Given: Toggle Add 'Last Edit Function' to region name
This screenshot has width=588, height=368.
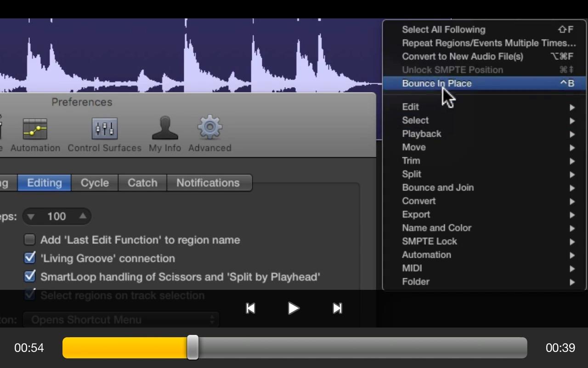Looking at the screenshot, I should [x=30, y=240].
